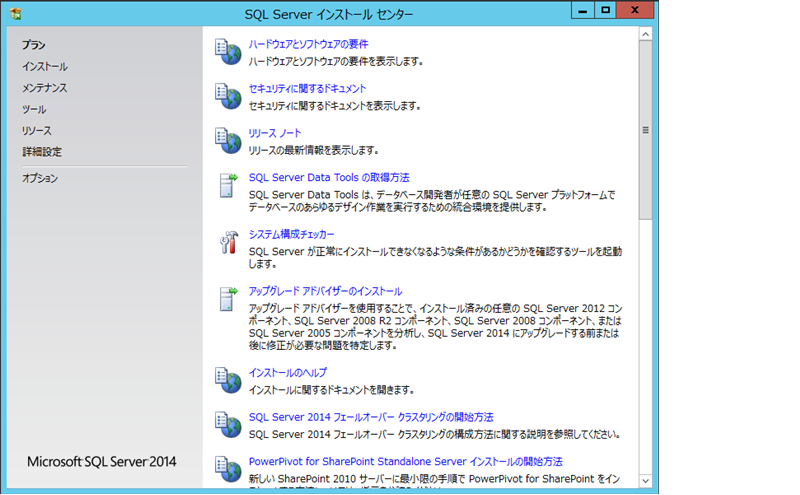Open the セキュリティに関するドキュメント link
The width and height of the screenshot is (800, 495).
point(307,89)
